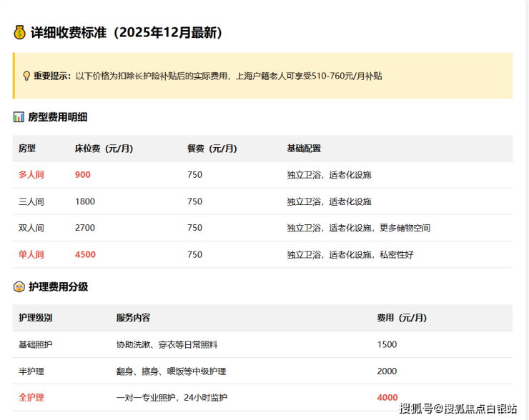The image size is (529, 420).
Task: Click the 护理级别 column header
Action: pos(36,318)
